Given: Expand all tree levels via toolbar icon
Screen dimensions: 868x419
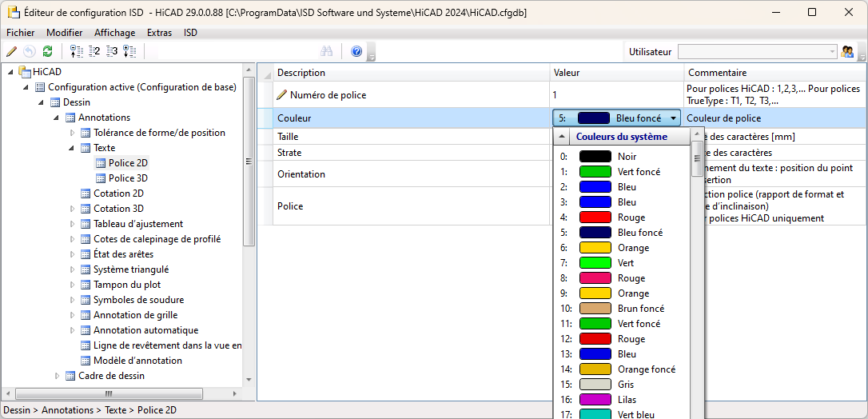Looking at the screenshot, I should 129,51.
